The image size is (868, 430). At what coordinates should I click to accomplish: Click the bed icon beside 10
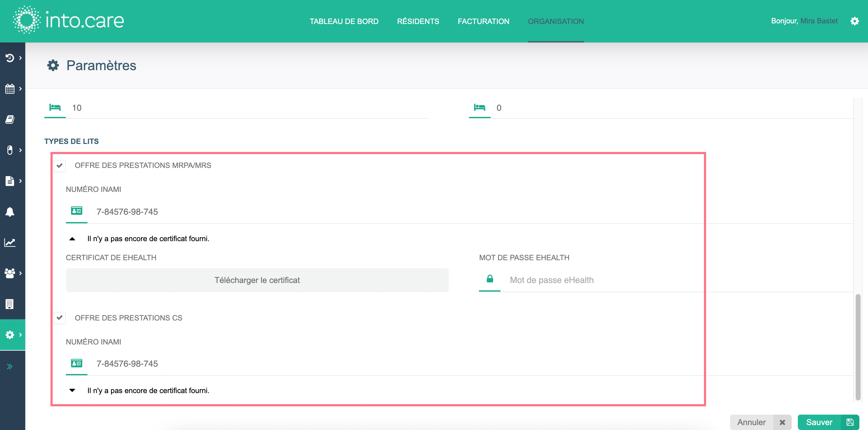pos(55,107)
